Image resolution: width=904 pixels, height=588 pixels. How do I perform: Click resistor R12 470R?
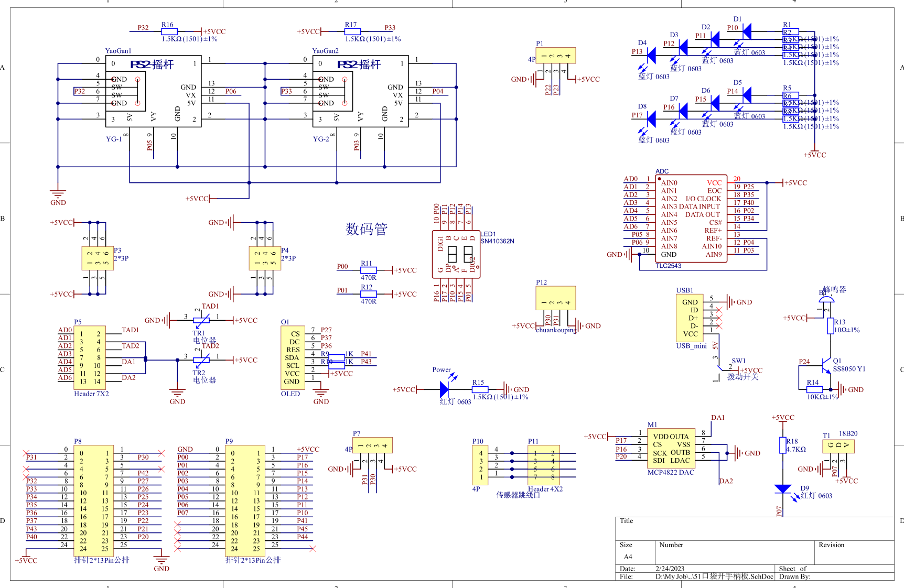point(369,294)
